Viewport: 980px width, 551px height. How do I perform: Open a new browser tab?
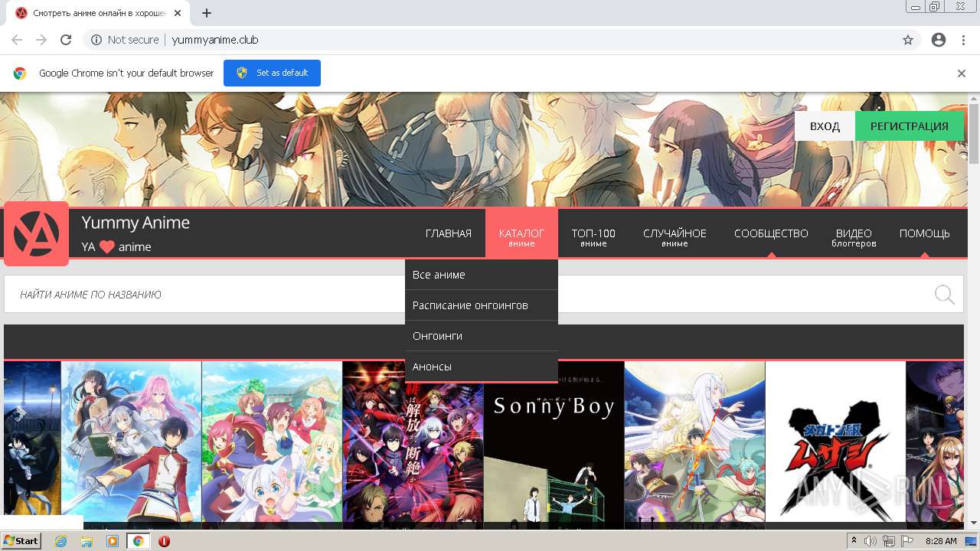click(x=207, y=13)
